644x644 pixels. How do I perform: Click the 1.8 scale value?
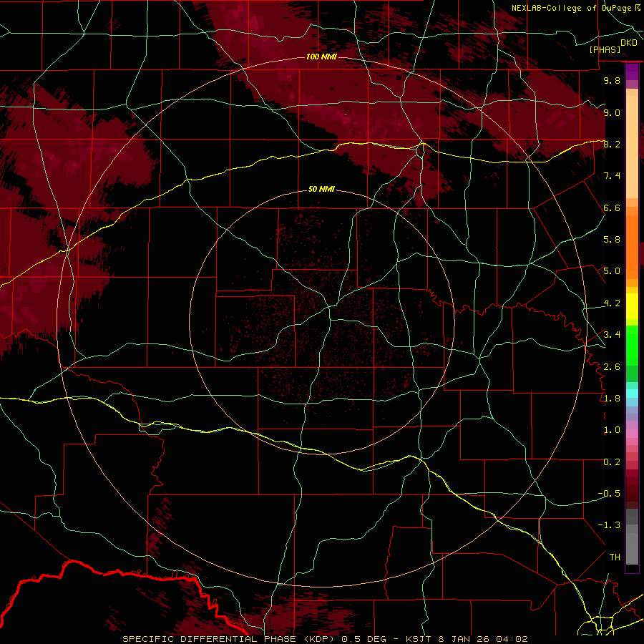612,399
